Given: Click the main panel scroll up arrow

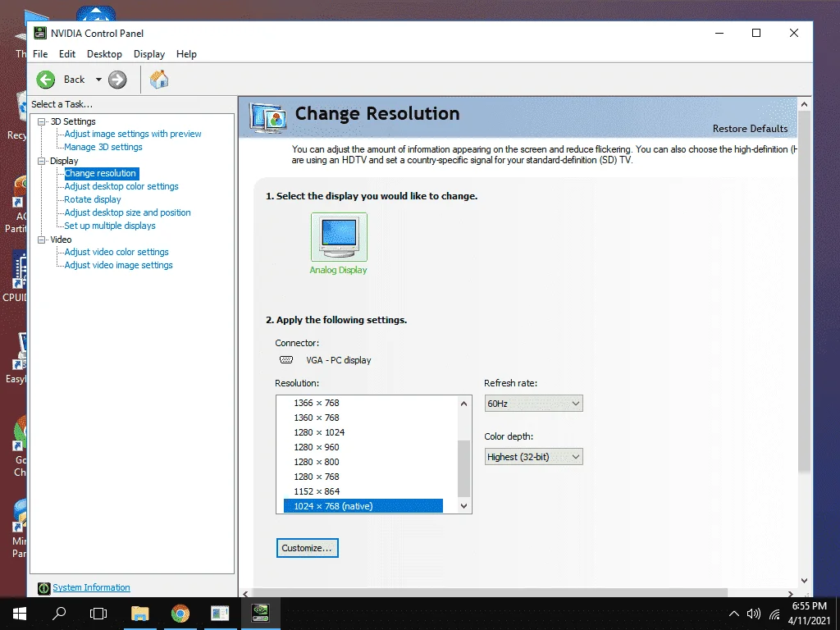Looking at the screenshot, I should click(804, 104).
